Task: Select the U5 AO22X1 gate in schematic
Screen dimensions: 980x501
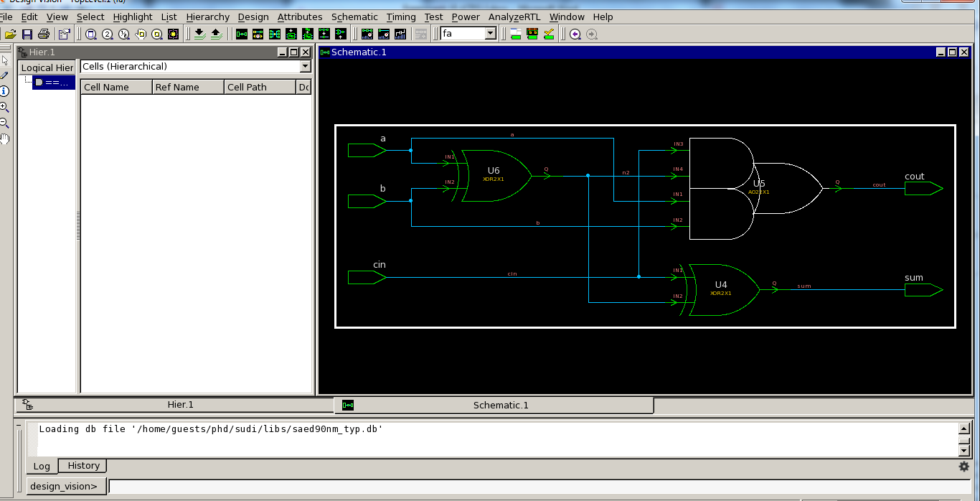Action: [x=755, y=188]
